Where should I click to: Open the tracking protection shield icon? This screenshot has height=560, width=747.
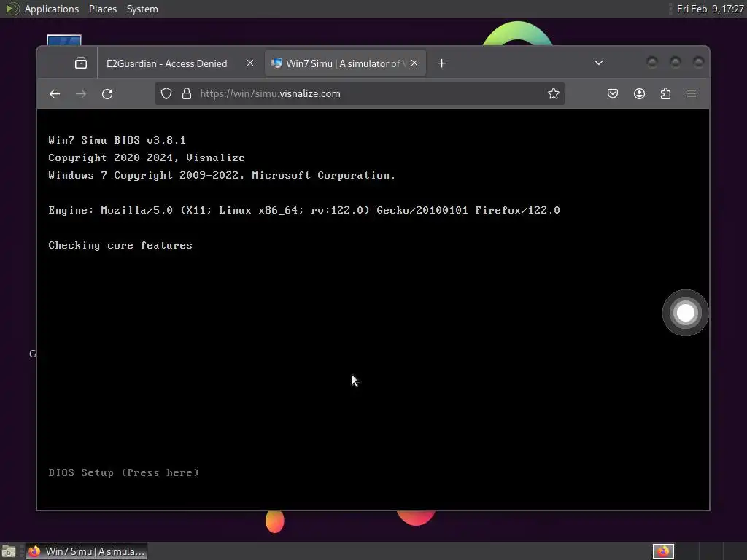click(166, 93)
